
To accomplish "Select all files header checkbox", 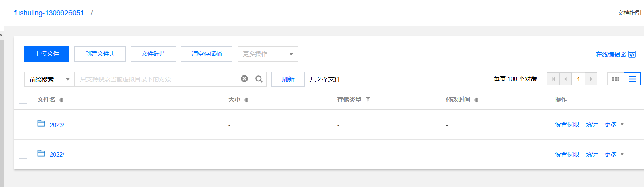I will [23, 100].
